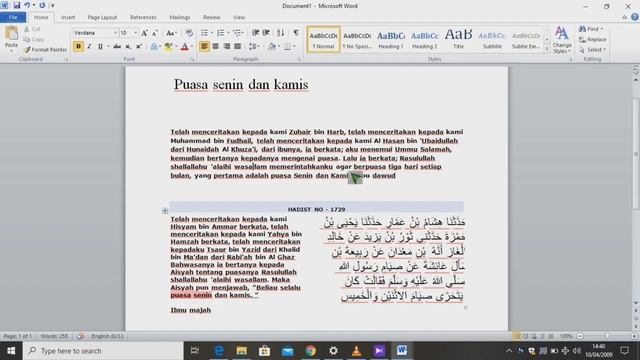Image resolution: width=640 pixels, height=360 pixels.
Task: Apply the Normal style
Action: point(323,40)
